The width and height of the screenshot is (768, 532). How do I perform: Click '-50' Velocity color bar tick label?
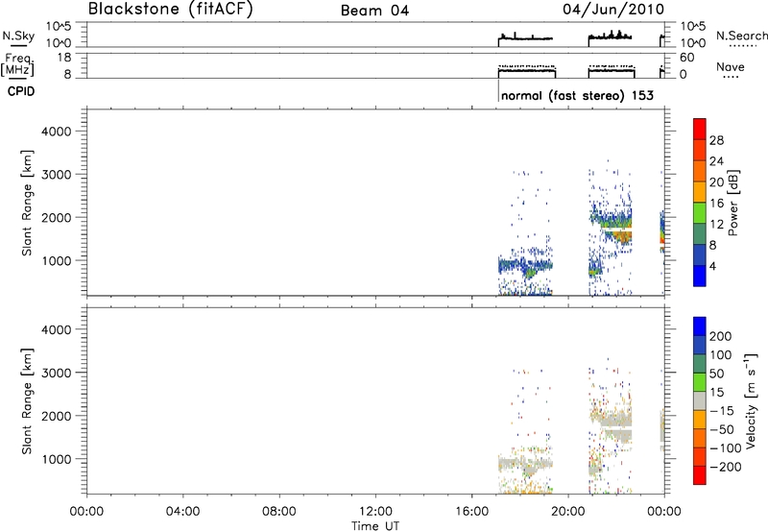722,429
